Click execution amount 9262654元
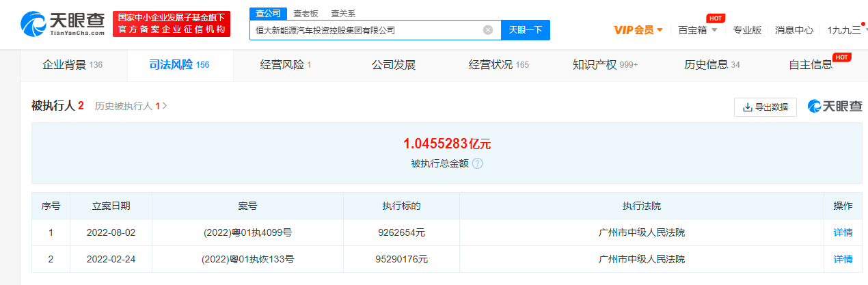Image resolution: width=868 pixels, height=285 pixels. [x=401, y=232]
